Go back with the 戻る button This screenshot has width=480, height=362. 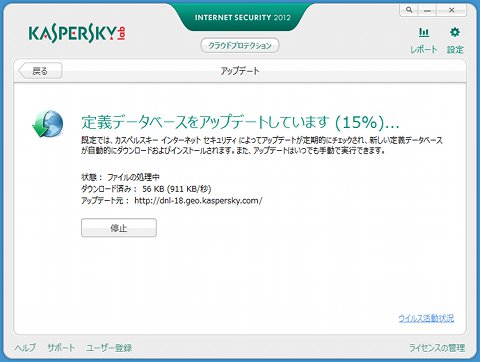(x=40, y=71)
